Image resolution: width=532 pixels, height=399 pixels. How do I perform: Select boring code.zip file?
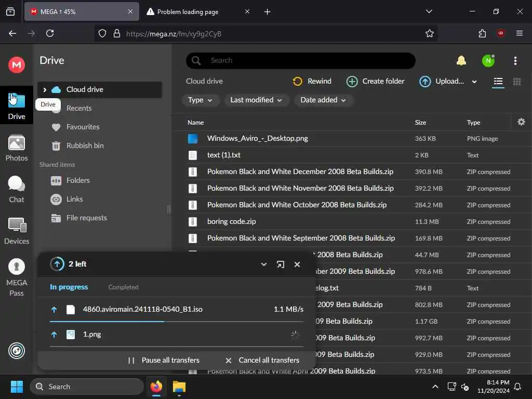tap(353, 221)
